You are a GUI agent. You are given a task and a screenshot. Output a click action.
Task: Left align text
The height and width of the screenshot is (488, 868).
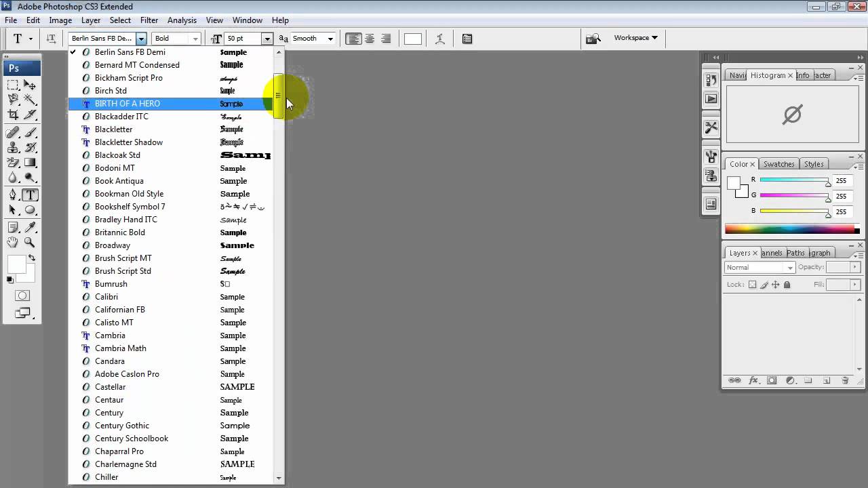(353, 39)
